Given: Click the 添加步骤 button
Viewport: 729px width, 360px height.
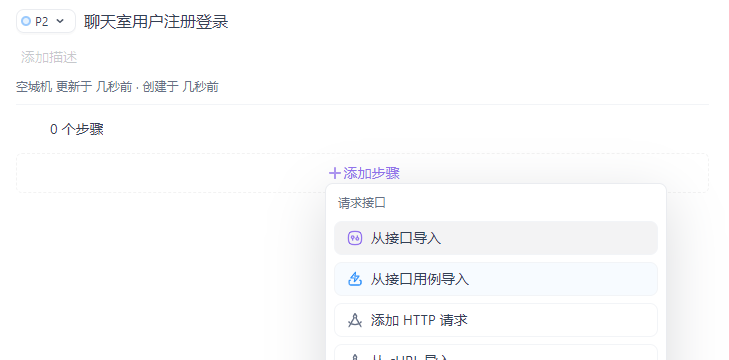Looking at the screenshot, I should pyautogui.click(x=364, y=173).
